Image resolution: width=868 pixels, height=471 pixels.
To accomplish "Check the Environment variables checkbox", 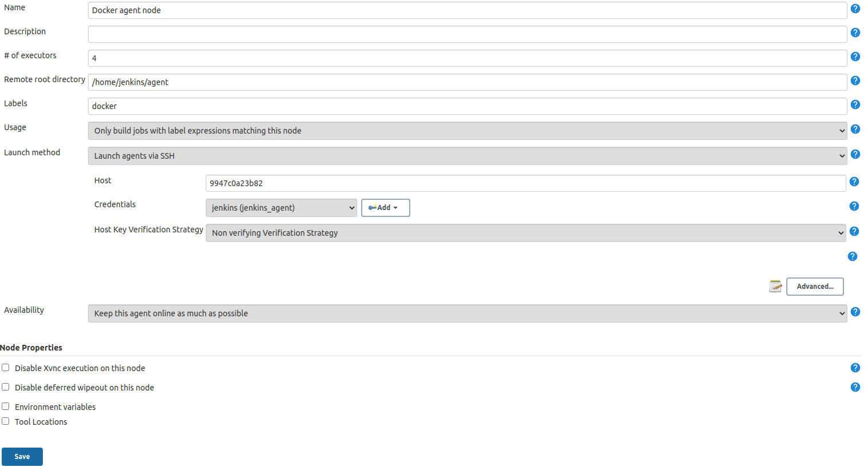I will (x=5, y=406).
